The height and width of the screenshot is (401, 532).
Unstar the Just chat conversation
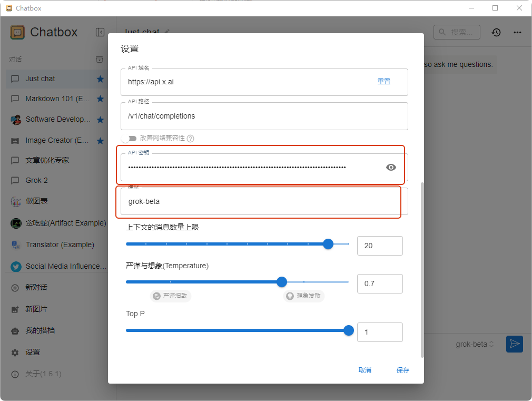(x=100, y=79)
